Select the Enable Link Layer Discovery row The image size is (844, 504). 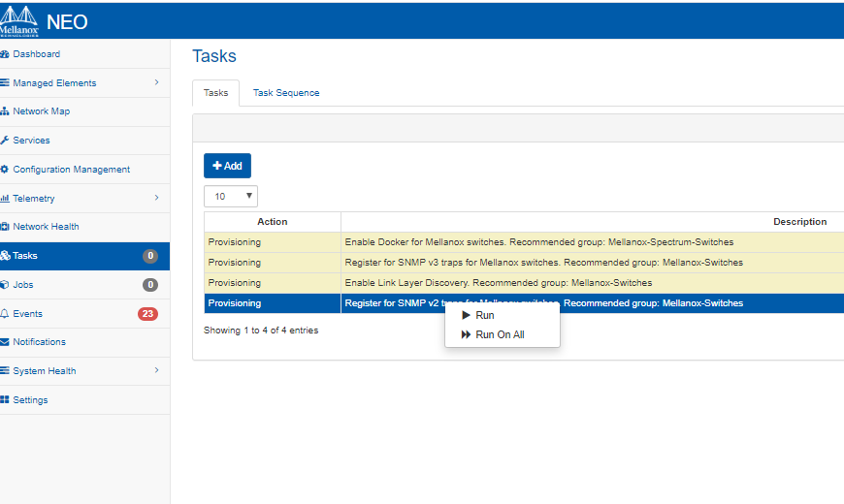point(524,283)
